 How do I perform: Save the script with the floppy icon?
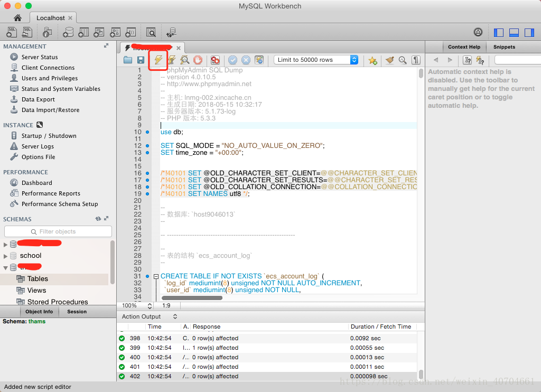click(141, 60)
